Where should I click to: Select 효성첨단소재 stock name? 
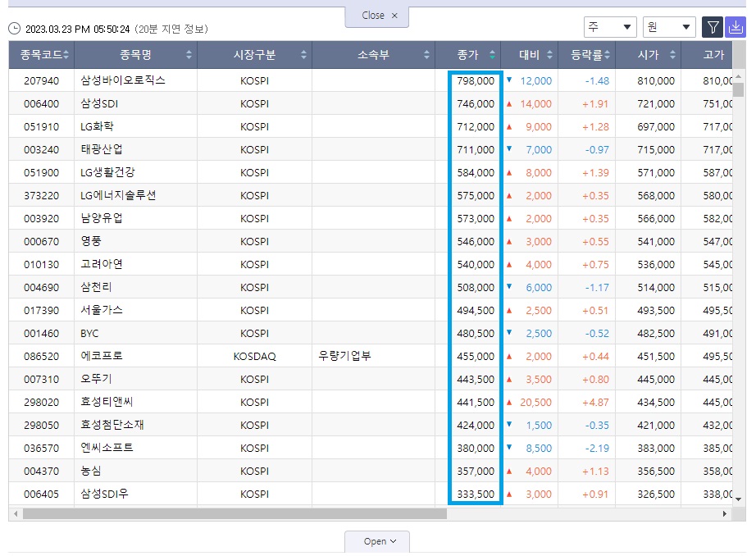pos(112,425)
